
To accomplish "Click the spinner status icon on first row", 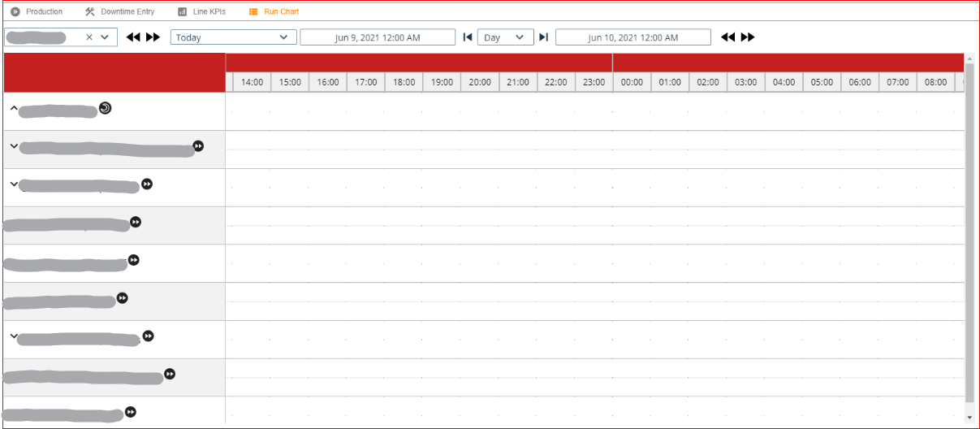I will [x=105, y=108].
